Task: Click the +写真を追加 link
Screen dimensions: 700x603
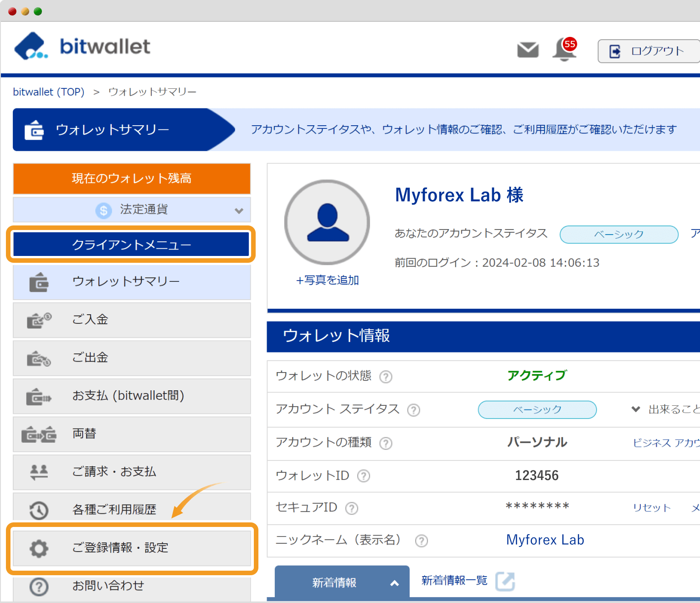Action: (327, 280)
